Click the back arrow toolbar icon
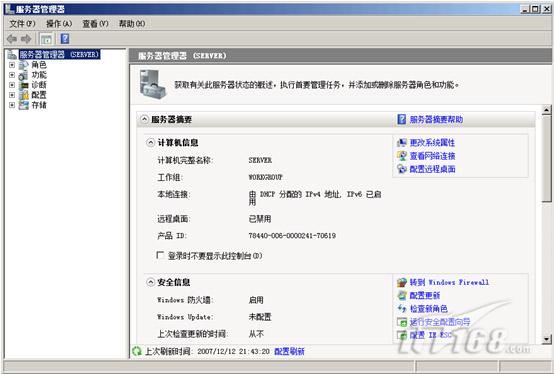 coord(12,39)
